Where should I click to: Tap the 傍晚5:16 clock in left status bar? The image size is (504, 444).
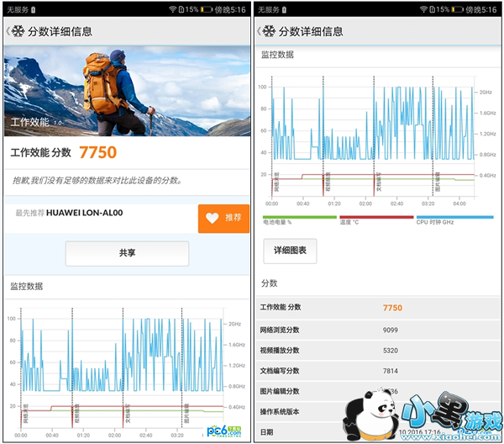pyautogui.click(x=230, y=9)
